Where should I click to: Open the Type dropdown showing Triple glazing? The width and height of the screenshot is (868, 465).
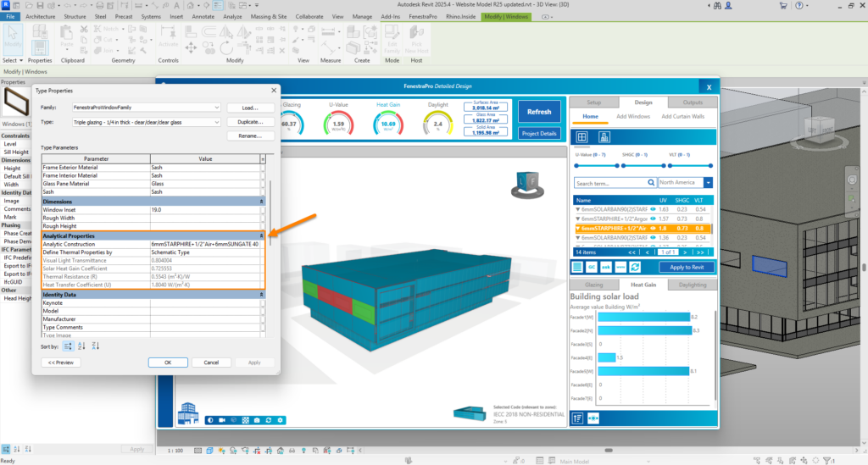[216, 122]
